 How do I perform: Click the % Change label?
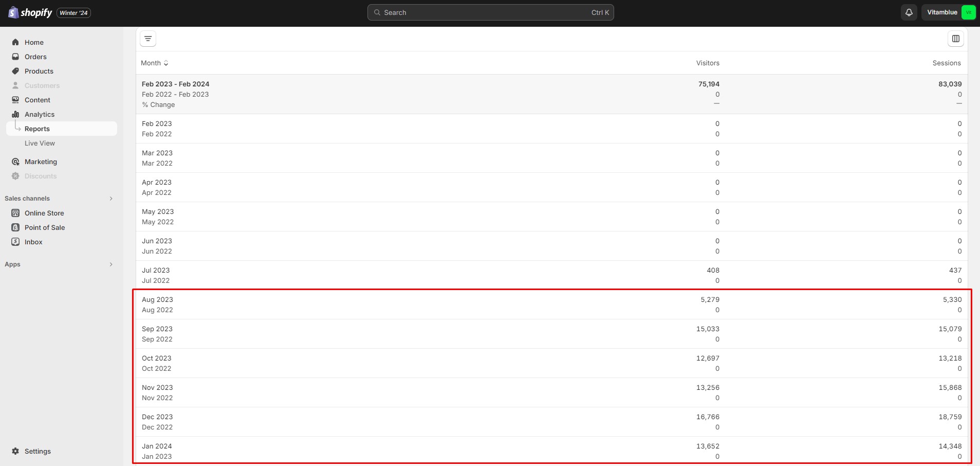158,104
